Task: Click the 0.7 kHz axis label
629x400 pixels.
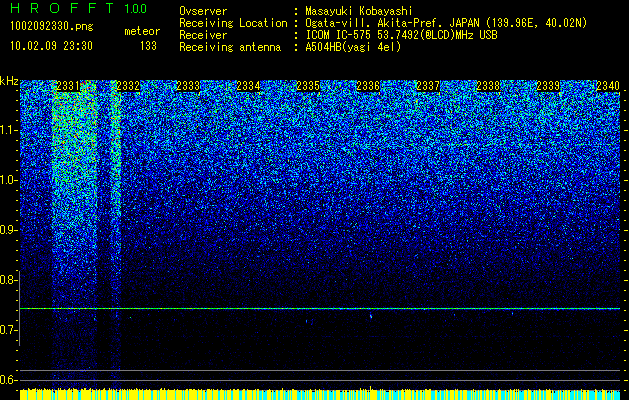Action: coord(9,330)
